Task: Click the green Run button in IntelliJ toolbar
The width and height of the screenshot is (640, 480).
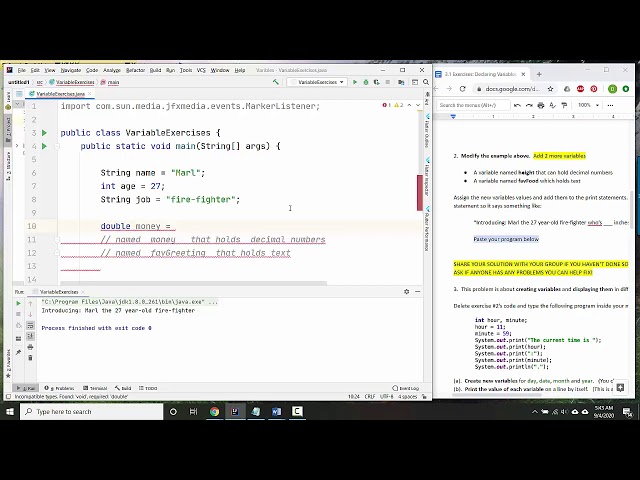Action: click(355, 82)
